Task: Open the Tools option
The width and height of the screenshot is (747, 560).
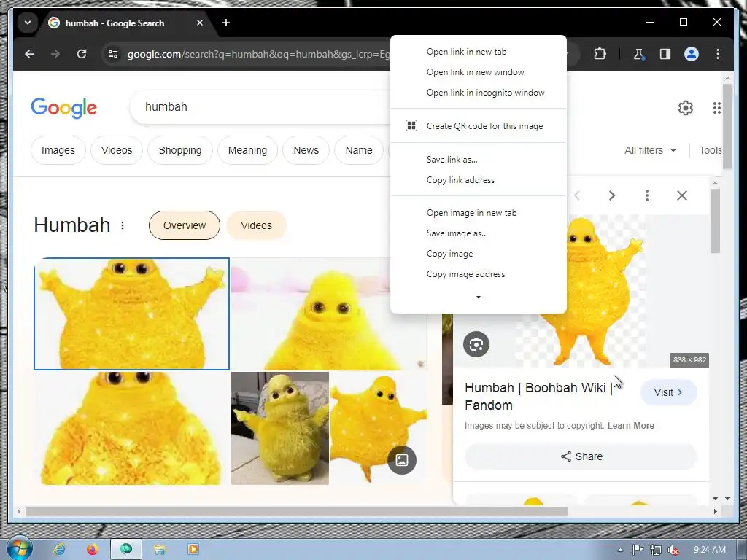Action: tap(710, 150)
